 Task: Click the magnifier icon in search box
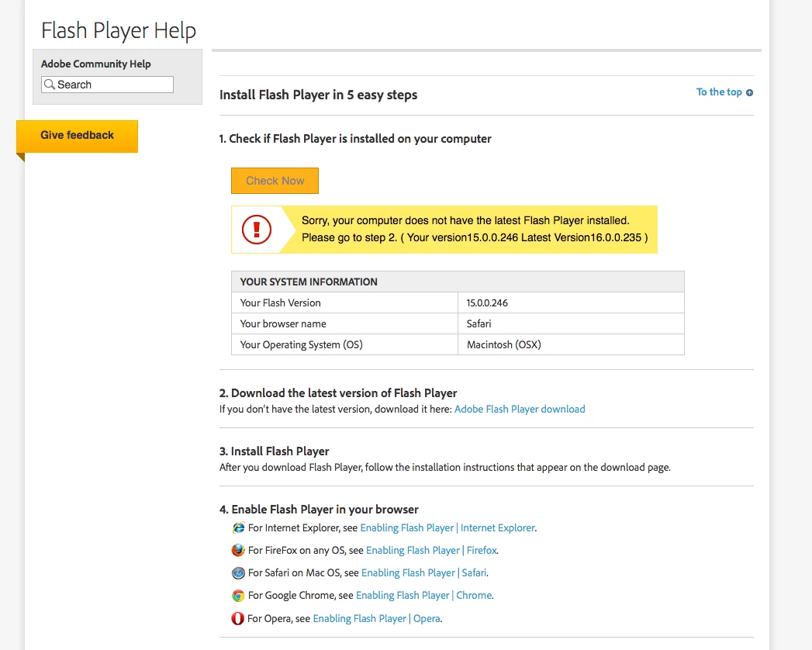click(x=49, y=85)
